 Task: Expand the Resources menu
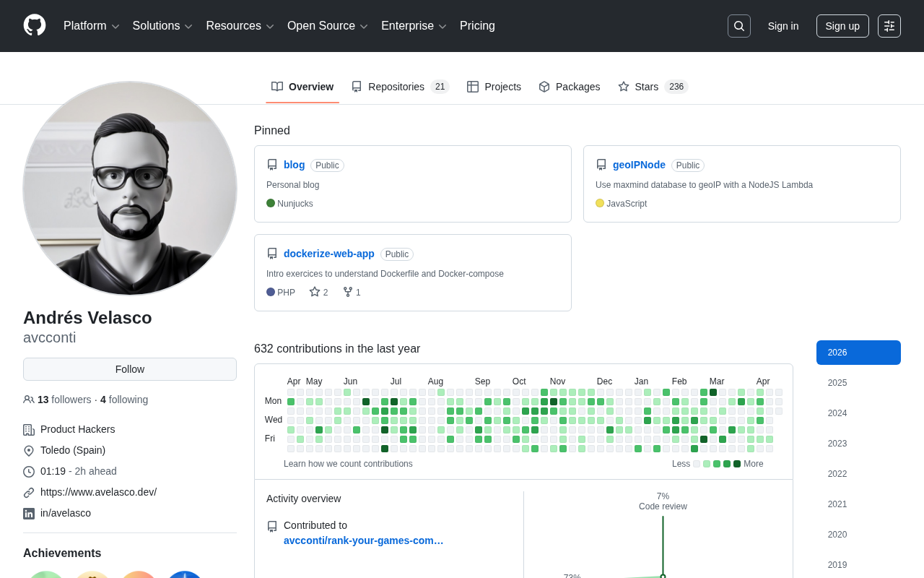tap(240, 26)
